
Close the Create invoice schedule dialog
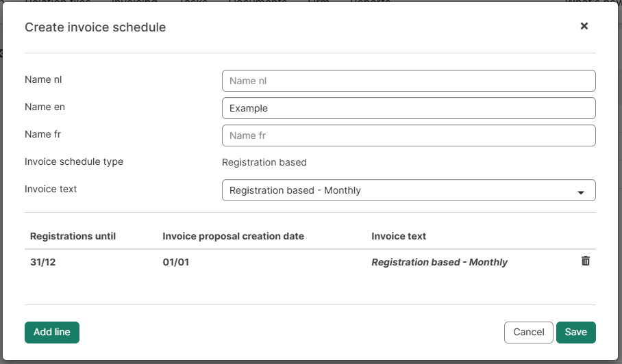pos(584,26)
